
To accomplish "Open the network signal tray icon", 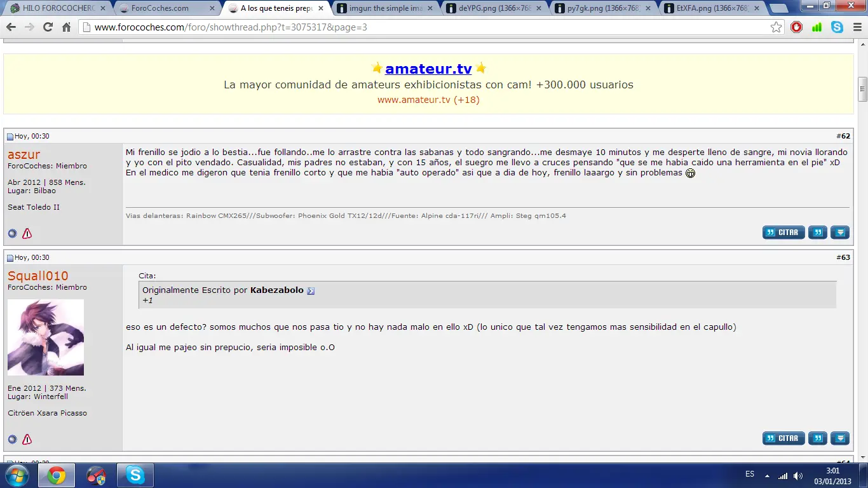I will tap(783, 475).
